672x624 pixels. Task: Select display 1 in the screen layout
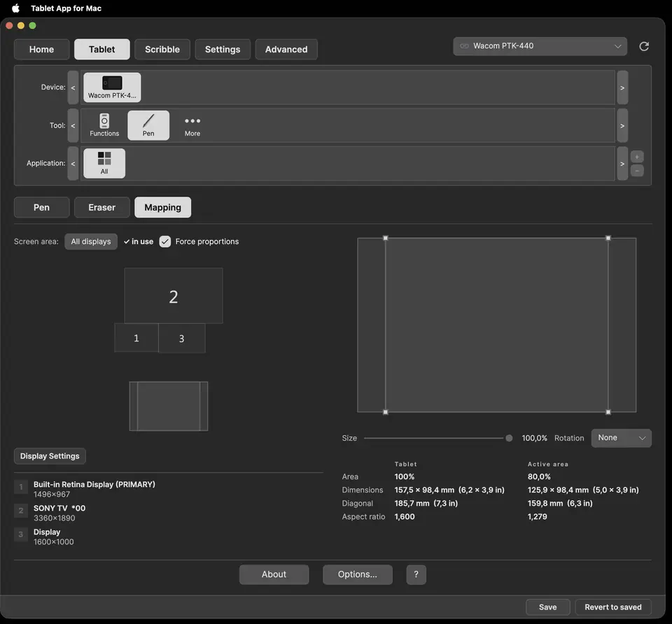click(136, 338)
